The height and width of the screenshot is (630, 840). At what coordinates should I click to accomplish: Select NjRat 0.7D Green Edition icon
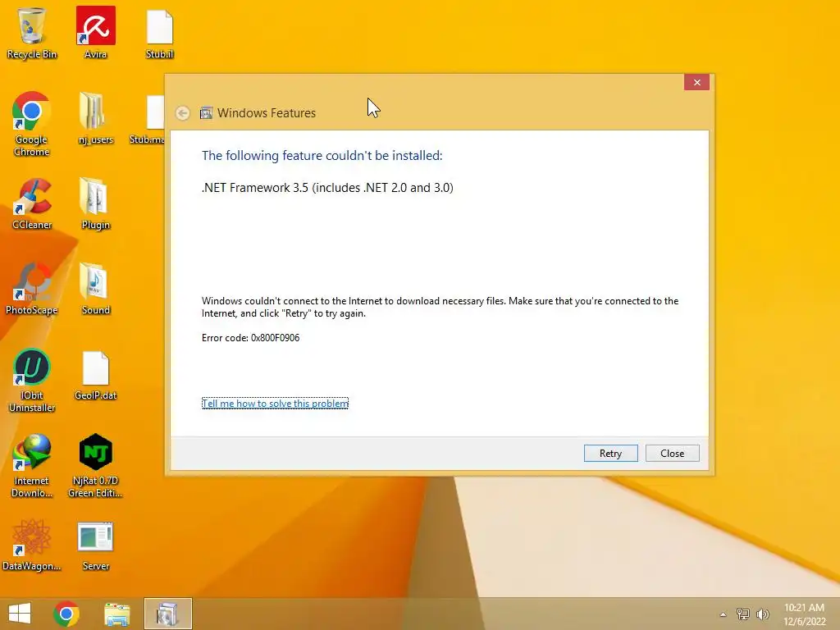(95, 465)
